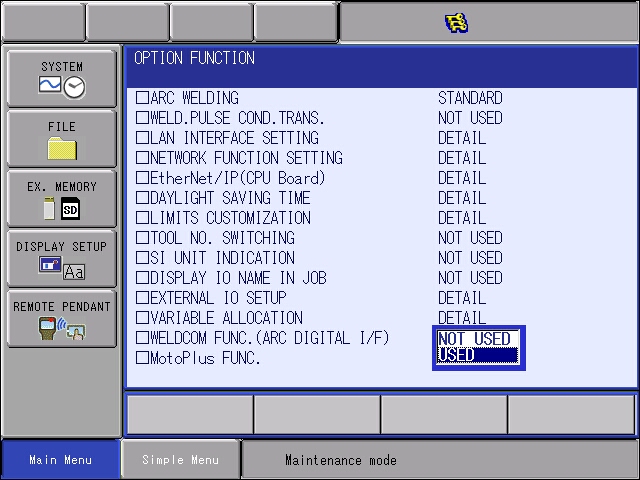
Task: Tick the WELD.PULSE COND.TRANS. checkbox
Action: (142, 118)
